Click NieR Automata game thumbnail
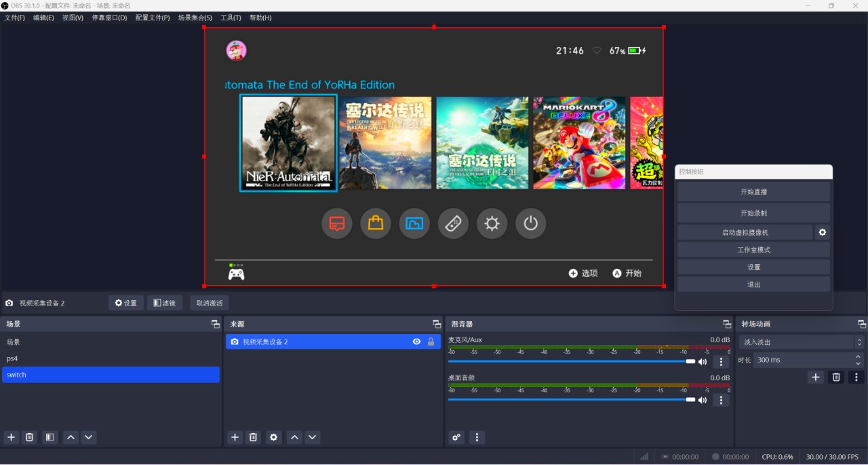 pos(288,143)
